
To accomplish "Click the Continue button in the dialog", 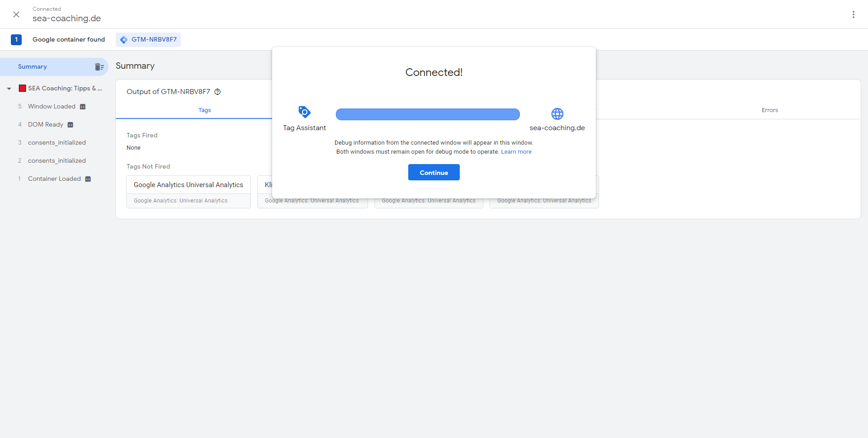I will (434, 172).
